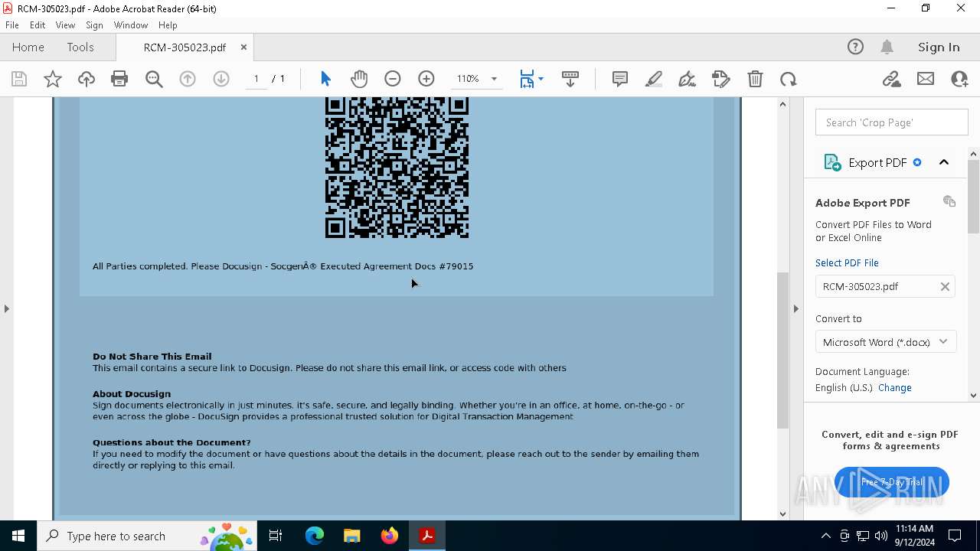The width and height of the screenshot is (980, 551).
Task: Activate the Hand pan tool
Action: [x=359, y=79]
